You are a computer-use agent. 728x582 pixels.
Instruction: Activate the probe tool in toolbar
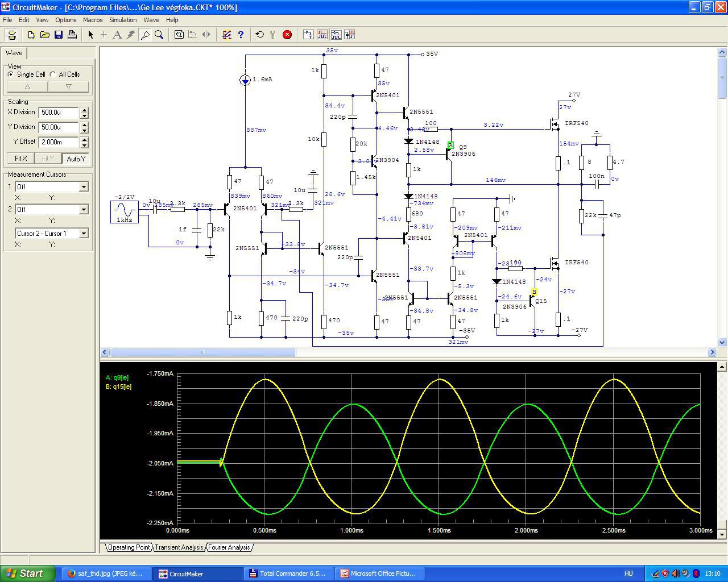[x=145, y=35]
